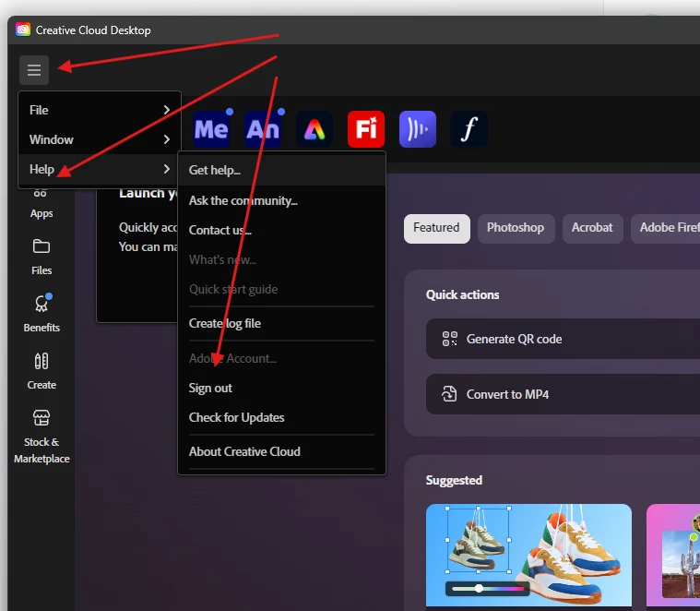Click the Convert to MP4 icon
This screenshot has width=700, height=611.
[x=449, y=394]
